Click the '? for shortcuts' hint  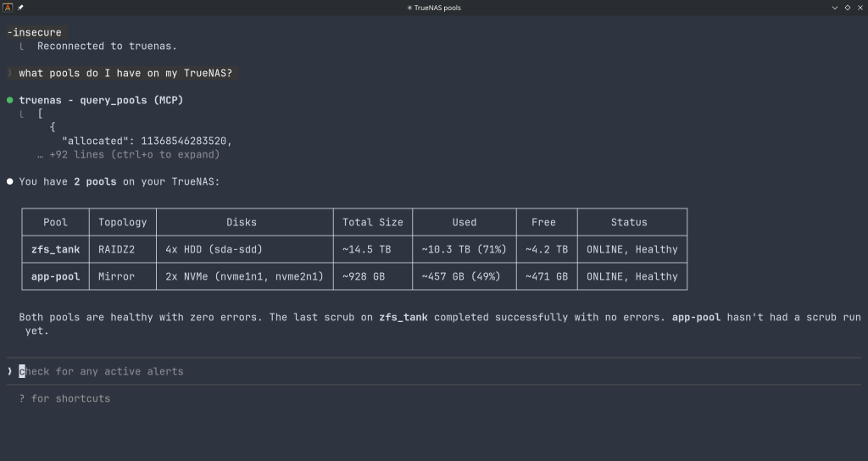[64, 398]
